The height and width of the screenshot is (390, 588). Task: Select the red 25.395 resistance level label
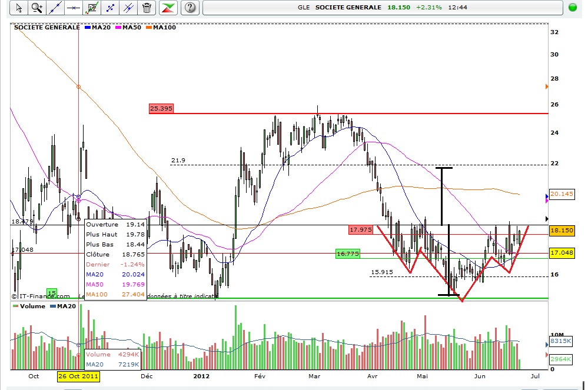pyautogui.click(x=161, y=109)
